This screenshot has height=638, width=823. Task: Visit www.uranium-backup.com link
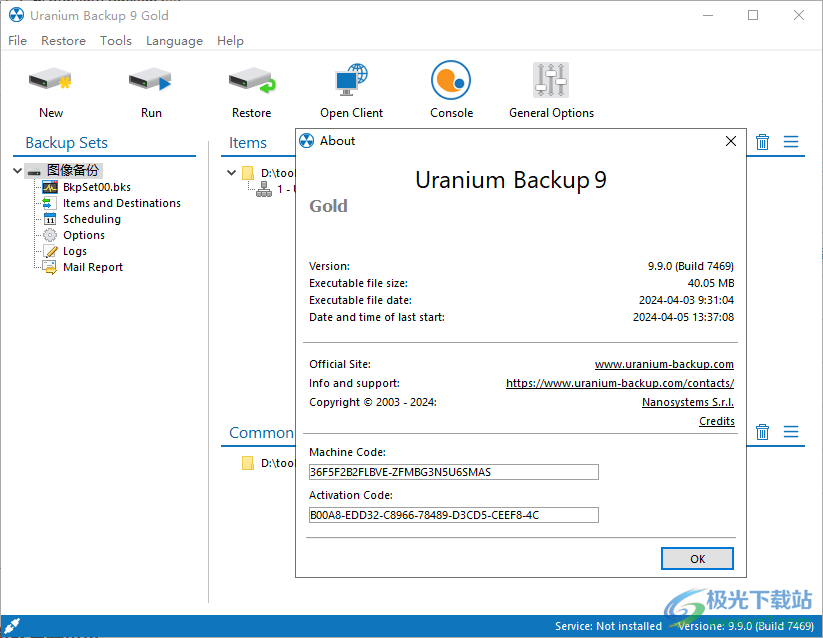pyautogui.click(x=663, y=363)
